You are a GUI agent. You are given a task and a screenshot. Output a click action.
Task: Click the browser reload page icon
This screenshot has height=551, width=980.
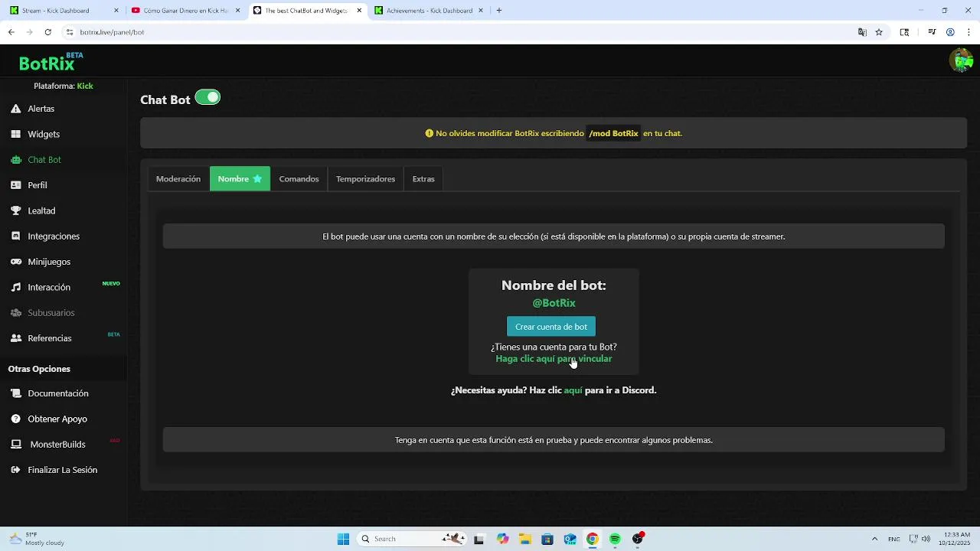pos(47,32)
